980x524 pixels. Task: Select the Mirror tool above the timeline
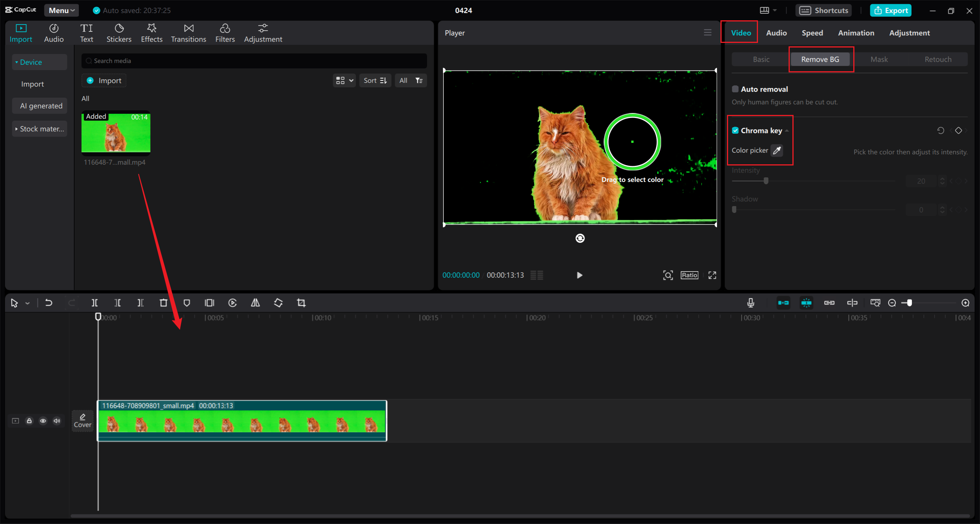click(255, 303)
